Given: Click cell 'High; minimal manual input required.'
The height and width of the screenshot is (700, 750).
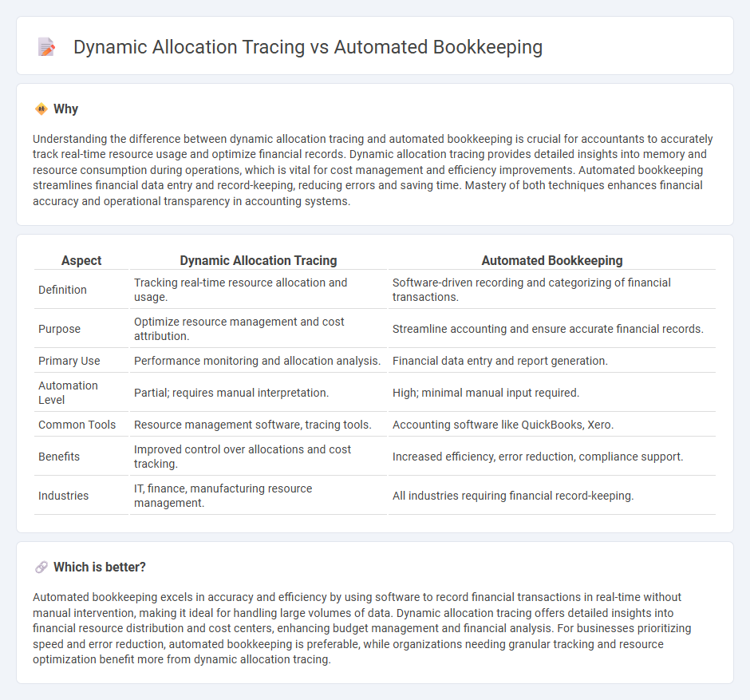Looking at the screenshot, I should coord(552,393).
